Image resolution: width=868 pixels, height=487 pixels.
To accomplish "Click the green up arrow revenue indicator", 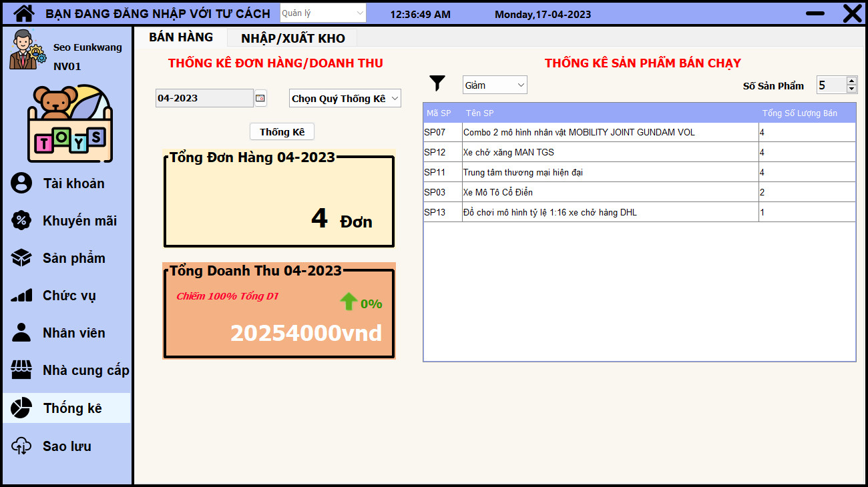I will pyautogui.click(x=349, y=302).
